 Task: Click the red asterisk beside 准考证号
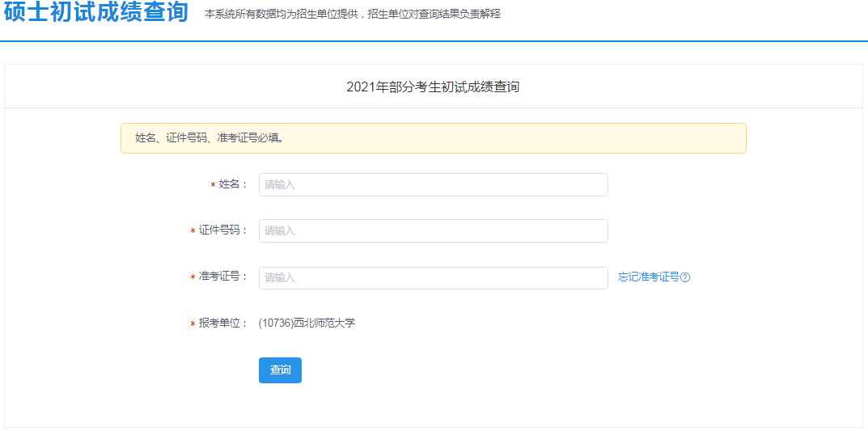point(193,277)
